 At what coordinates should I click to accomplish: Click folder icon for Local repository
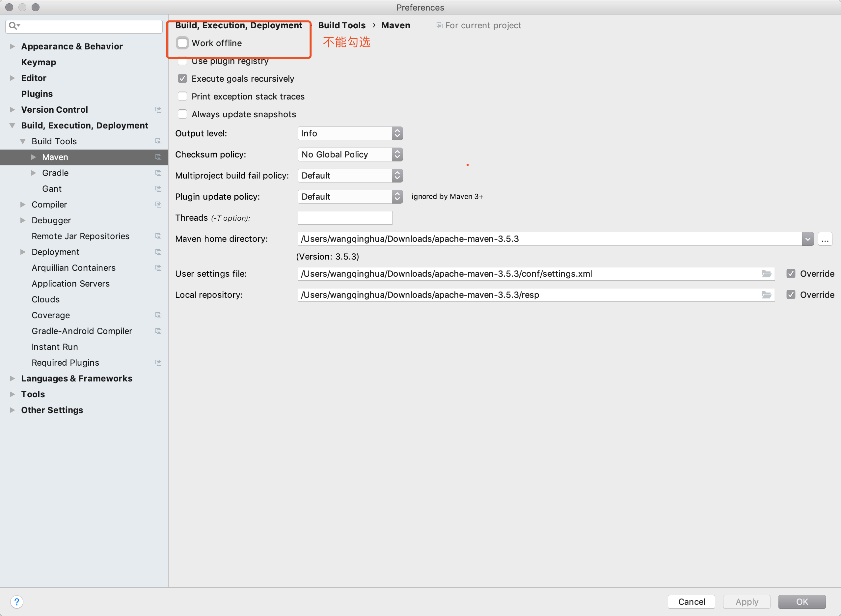pyautogui.click(x=766, y=295)
